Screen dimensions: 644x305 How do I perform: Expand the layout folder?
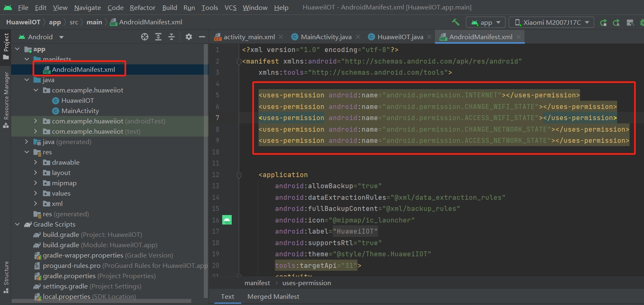point(35,173)
